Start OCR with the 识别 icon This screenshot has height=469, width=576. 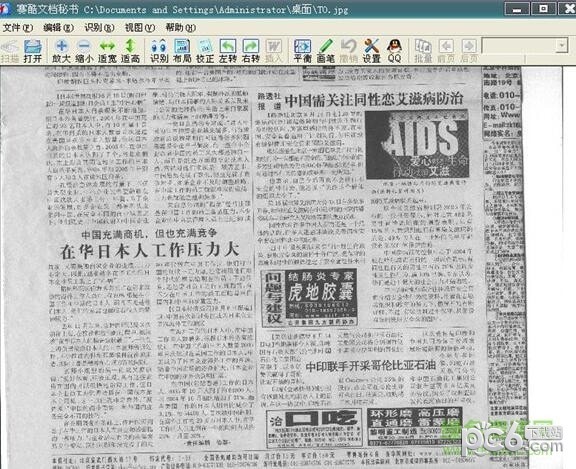pyautogui.click(x=159, y=51)
